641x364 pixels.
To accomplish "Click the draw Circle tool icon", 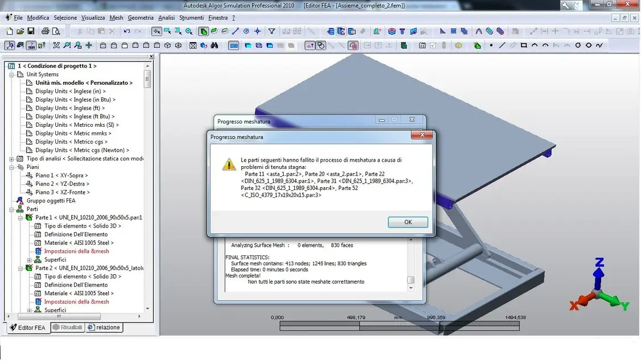I will (578, 45).
